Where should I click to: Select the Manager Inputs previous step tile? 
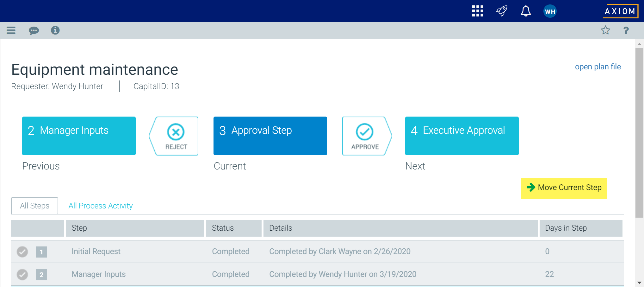(x=79, y=136)
